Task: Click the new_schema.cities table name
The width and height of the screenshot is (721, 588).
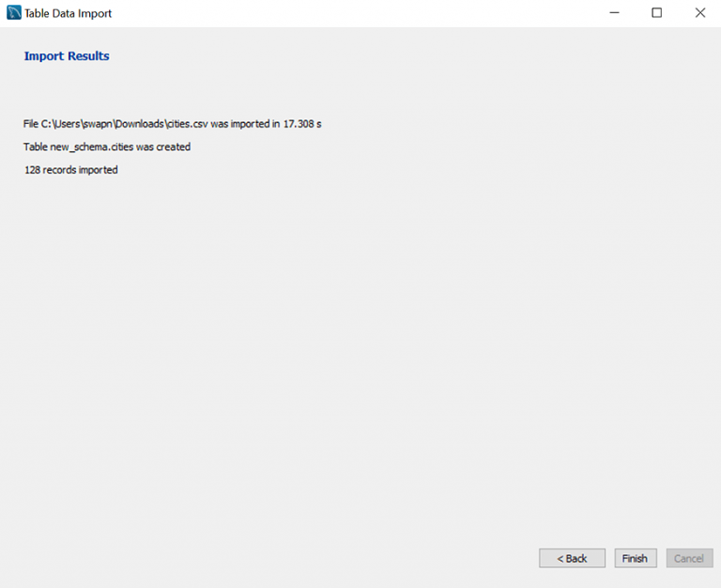Action: click(x=90, y=147)
